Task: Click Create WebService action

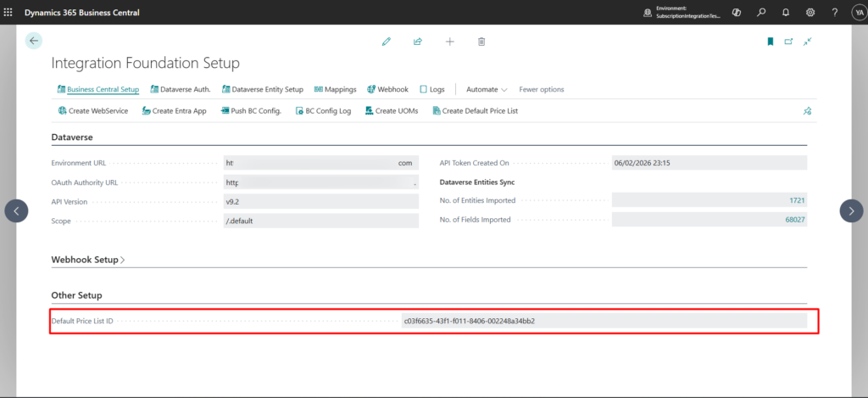Action: pos(93,110)
